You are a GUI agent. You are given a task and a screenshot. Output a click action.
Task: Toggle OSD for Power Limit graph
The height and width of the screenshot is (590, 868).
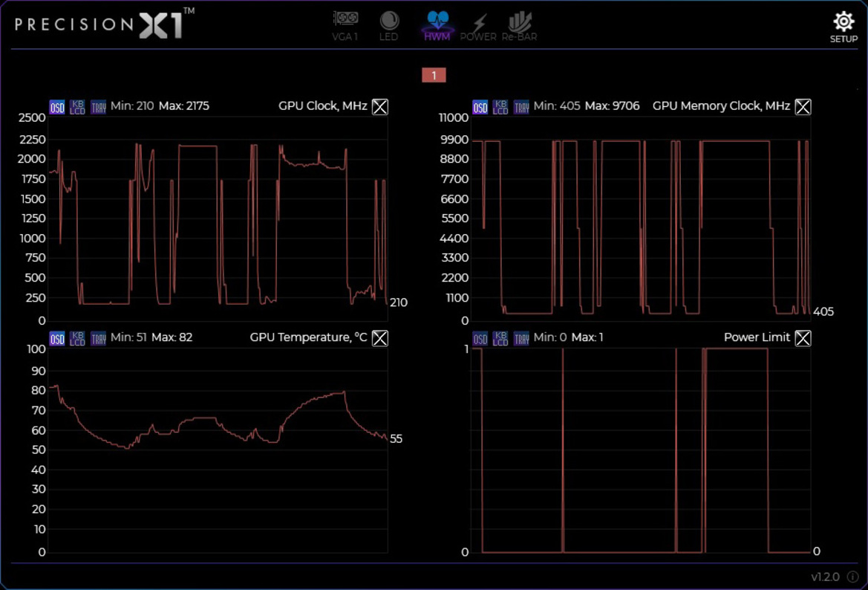(480, 339)
